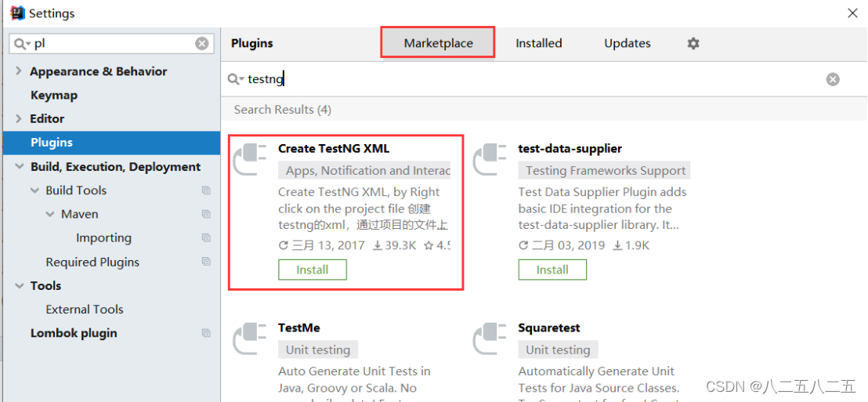Screen dimensions: 868x402
Task: Click the 三月 13, 2017 update date
Action: [322, 245]
